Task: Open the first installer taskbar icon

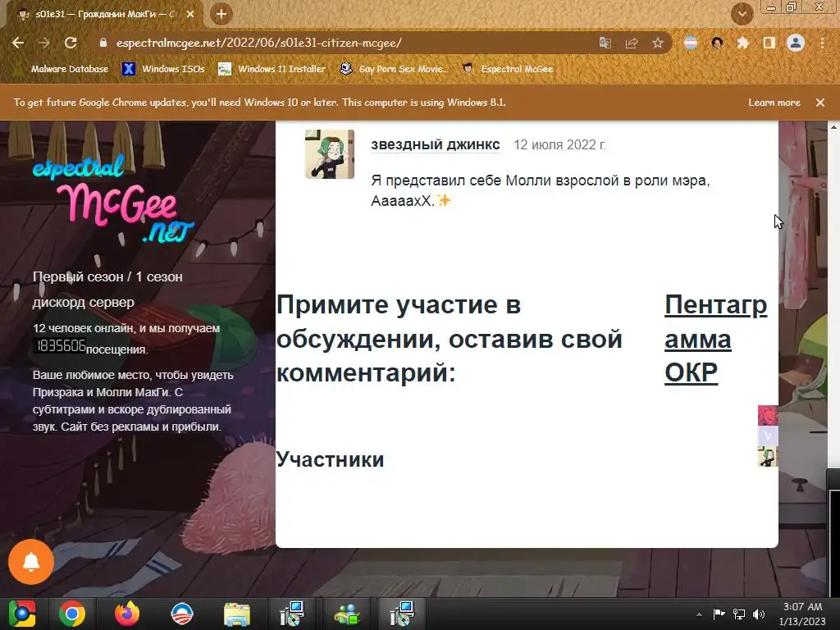Action: pos(292,614)
